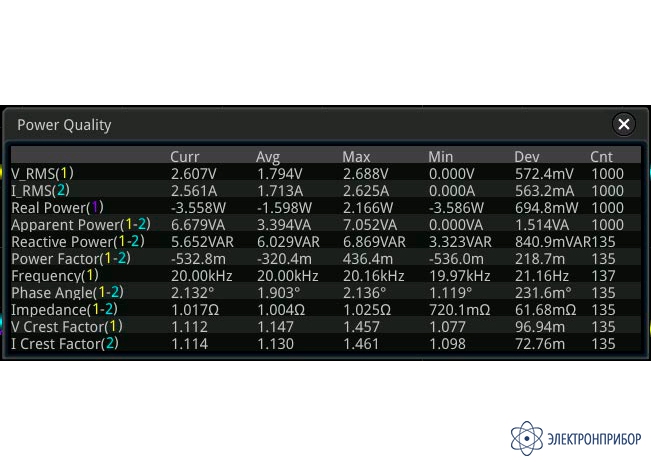Click the Power Quality title text
651x466 pixels.
coord(64,125)
